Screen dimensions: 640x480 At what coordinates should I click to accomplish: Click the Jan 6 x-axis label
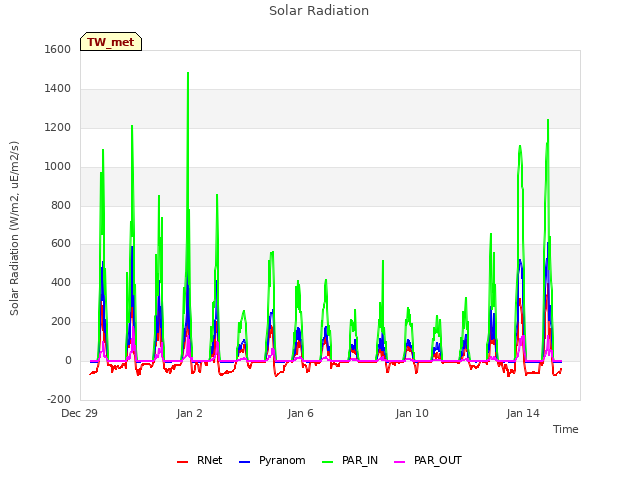[x=300, y=413]
